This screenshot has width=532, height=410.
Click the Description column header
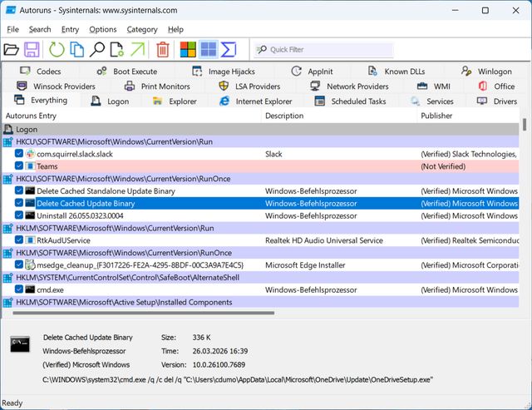(284, 116)
